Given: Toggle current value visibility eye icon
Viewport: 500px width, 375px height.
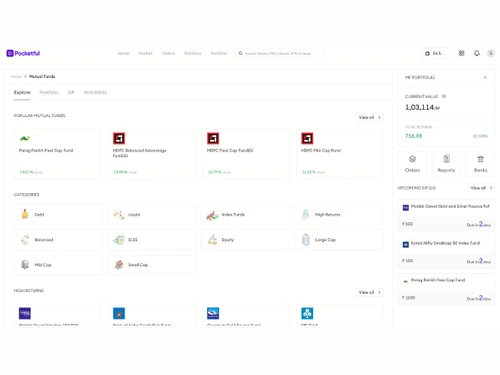Looking at the screenshot, I should click(x=444, y=96).
